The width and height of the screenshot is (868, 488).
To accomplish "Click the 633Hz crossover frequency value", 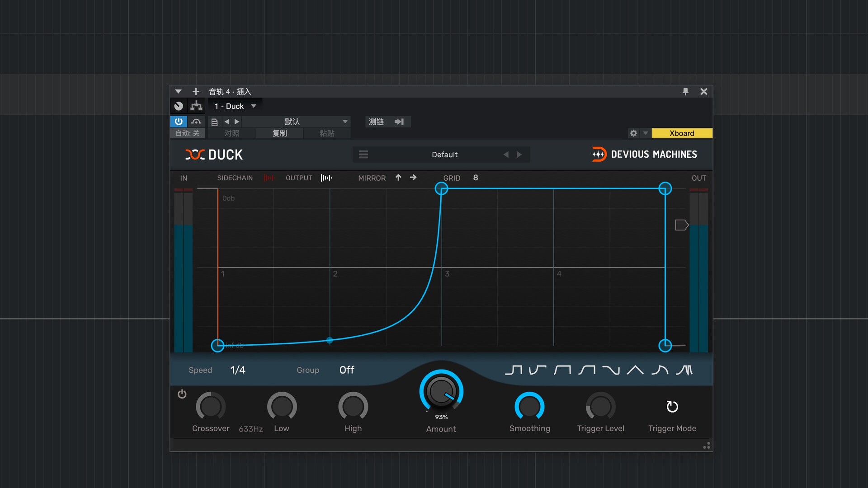I will (251, 429).
